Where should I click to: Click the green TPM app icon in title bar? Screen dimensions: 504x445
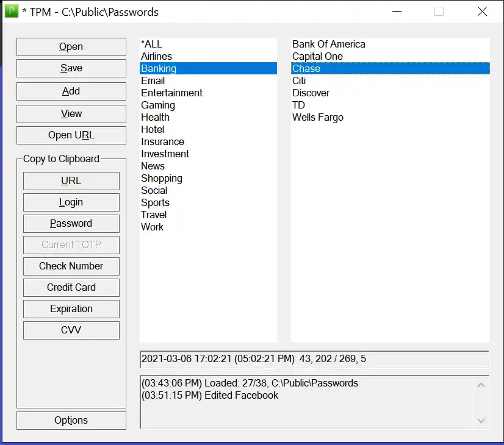point(12,11)
